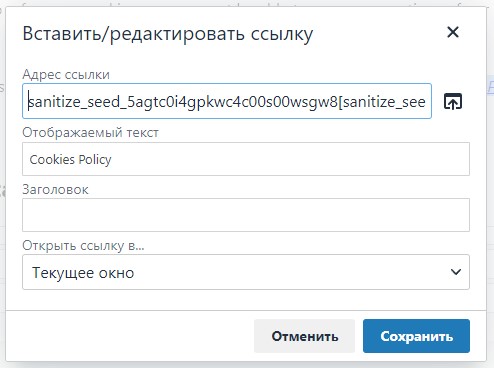The height and width of the screenshot is (368, 494).
Task: Close the insert/edit link dialog with X
Action: click(x=453, y=32)
